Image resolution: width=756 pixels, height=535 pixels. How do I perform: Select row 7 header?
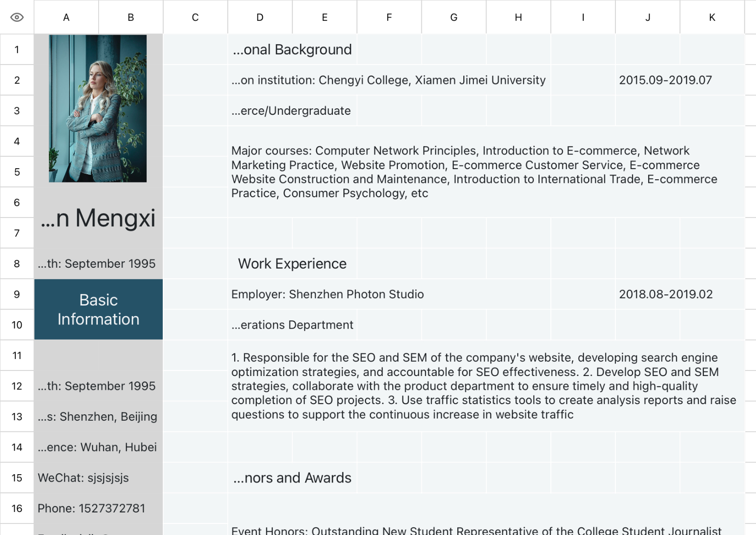pos(17,233)
